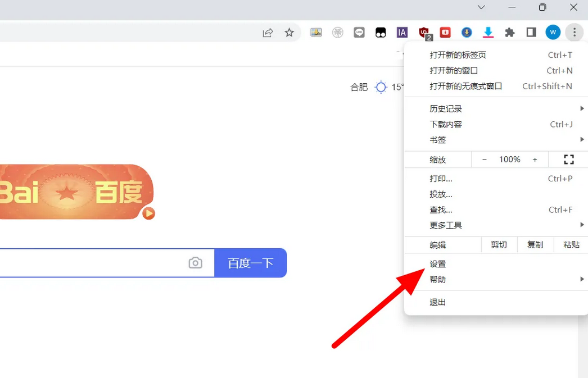
Task: Open the side panel icon
Action: pos(531,32)
